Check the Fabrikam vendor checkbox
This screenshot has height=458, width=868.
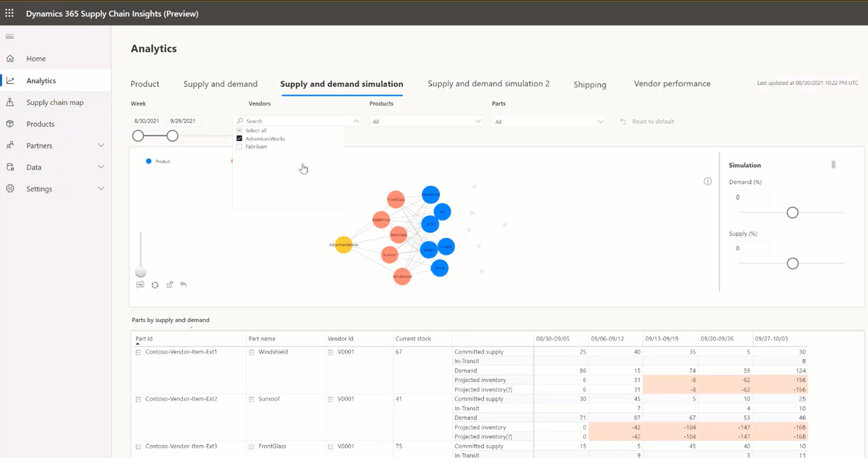[x=239, y=146]
